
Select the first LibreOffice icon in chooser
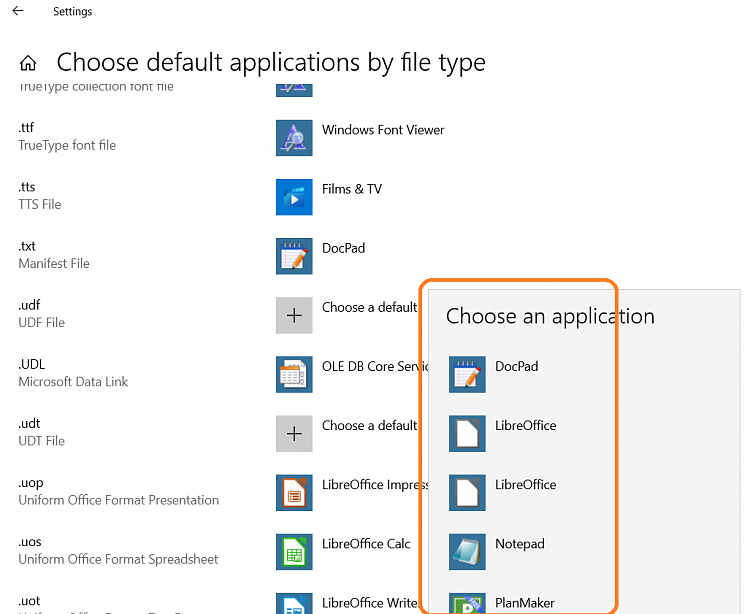467,434
